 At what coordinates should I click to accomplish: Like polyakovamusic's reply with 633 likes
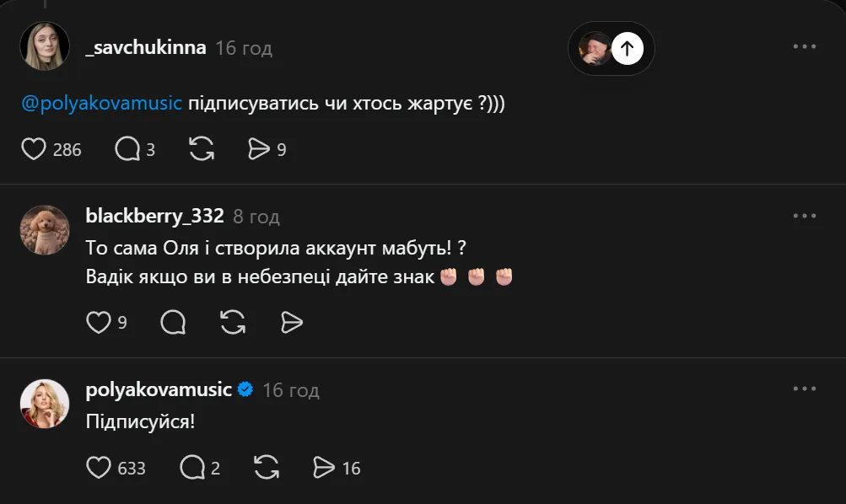[99, 467]
